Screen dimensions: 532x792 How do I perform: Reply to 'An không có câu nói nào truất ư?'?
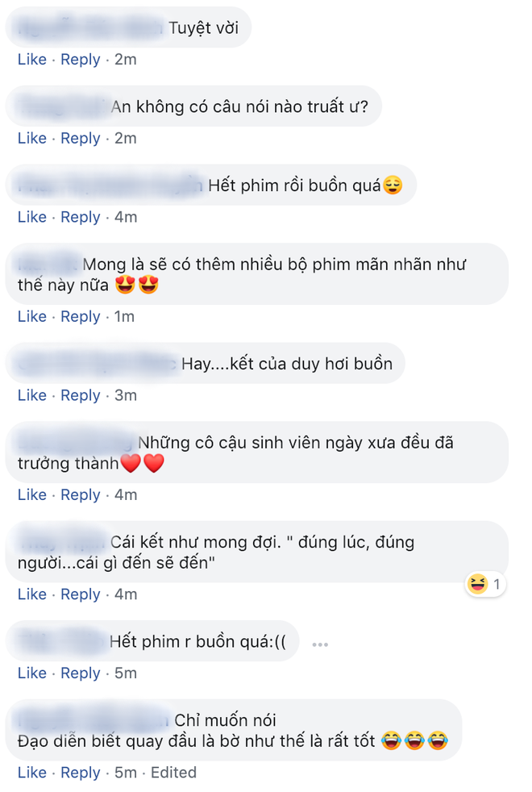(x=81, y=139)
